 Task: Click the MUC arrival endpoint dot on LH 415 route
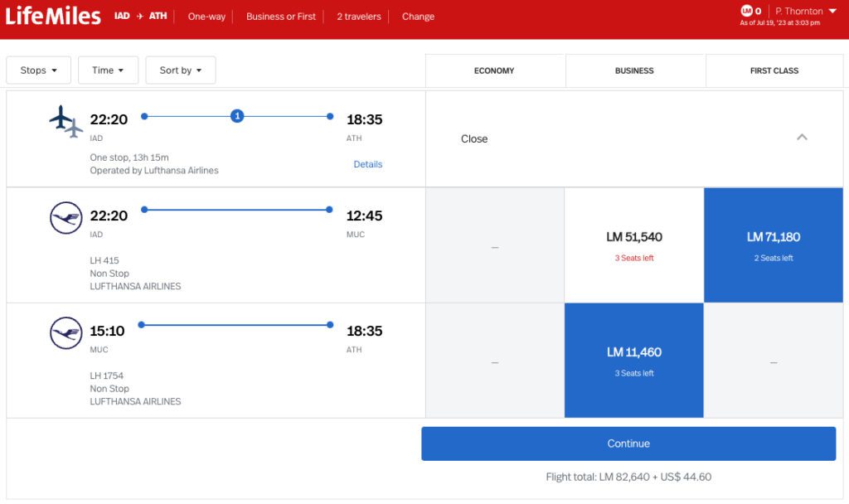(329, 210)
